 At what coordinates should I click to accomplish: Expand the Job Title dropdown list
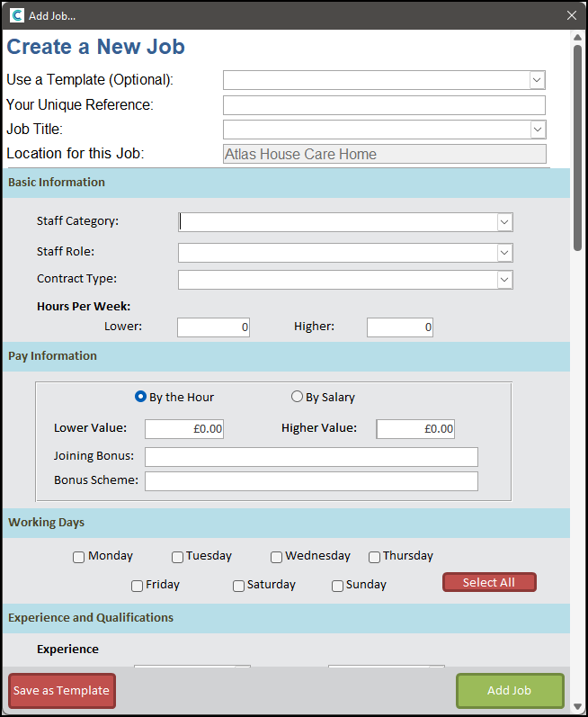(537, 130)
